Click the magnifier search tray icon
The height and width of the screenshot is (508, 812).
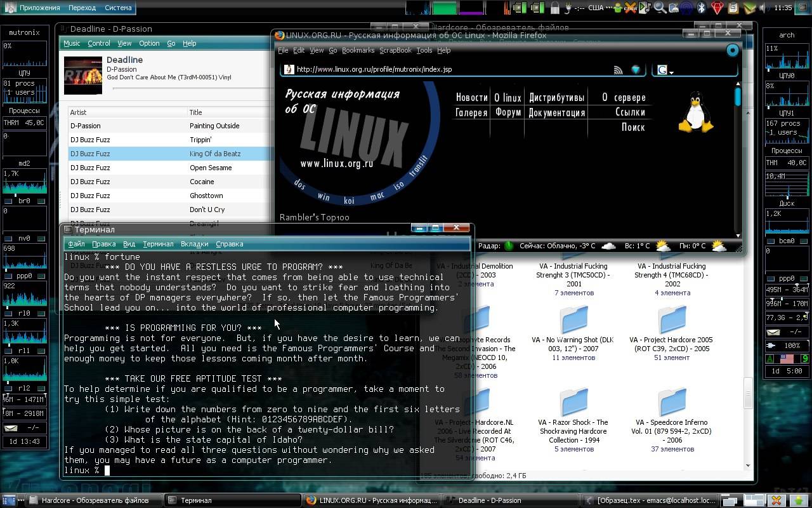click(660, 8)
